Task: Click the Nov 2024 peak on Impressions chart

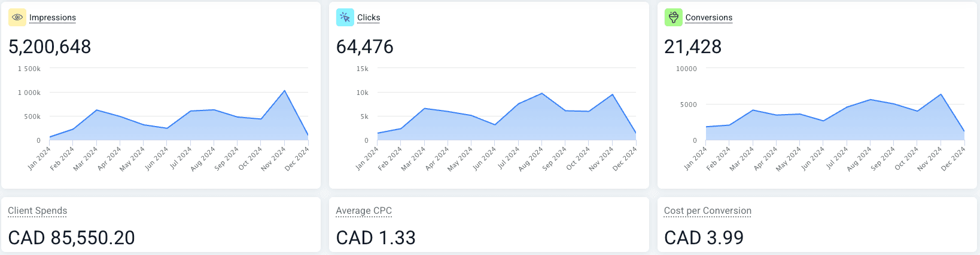Action: coord(285,91)
